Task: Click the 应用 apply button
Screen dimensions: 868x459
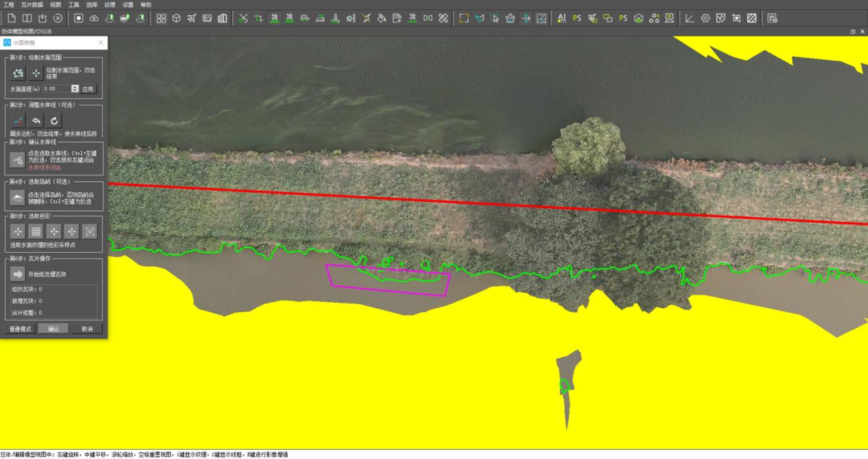Action: coord(89,88)
